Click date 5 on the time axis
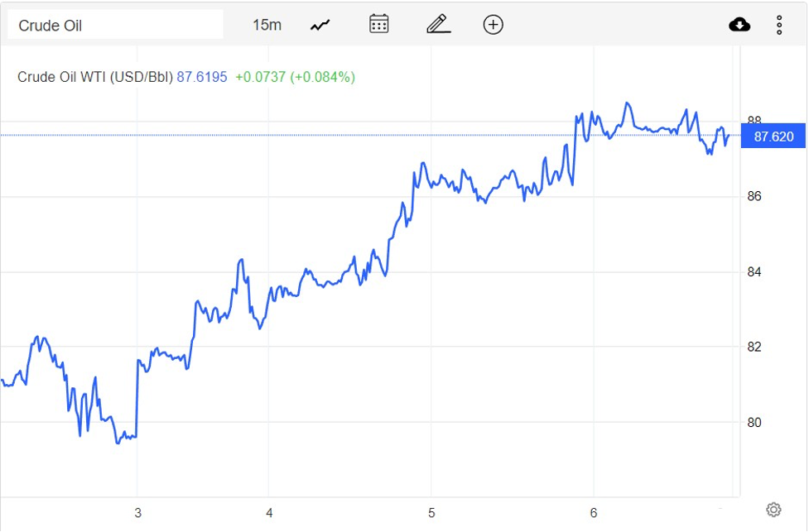This screenshot has width=809, height=532. point(431,512)
